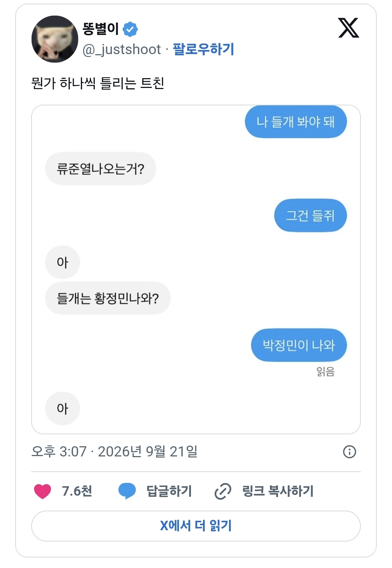Click the pink heart like icon
392x568 pixels.
[x=42, y=491]
